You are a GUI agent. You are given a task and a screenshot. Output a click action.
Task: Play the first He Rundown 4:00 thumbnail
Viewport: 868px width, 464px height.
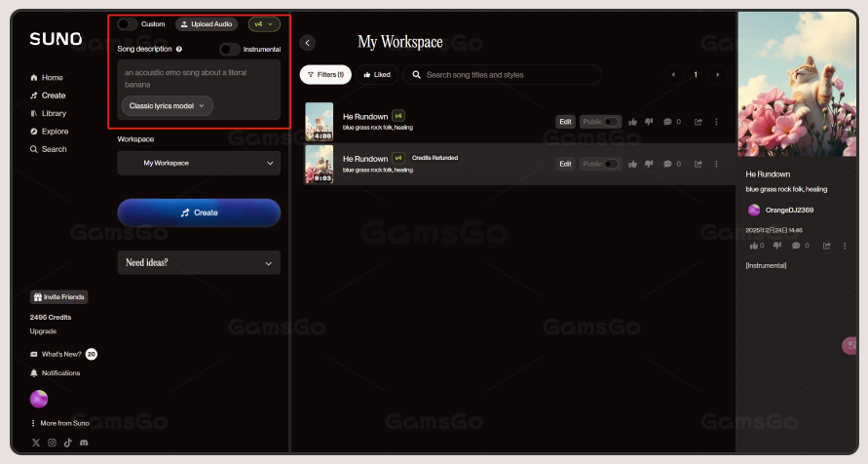(x=320, y=121)
